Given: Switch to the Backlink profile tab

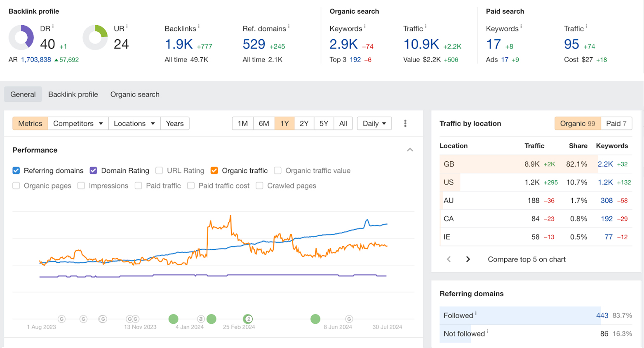Looking at the screenshot, I should click(73, 94).
